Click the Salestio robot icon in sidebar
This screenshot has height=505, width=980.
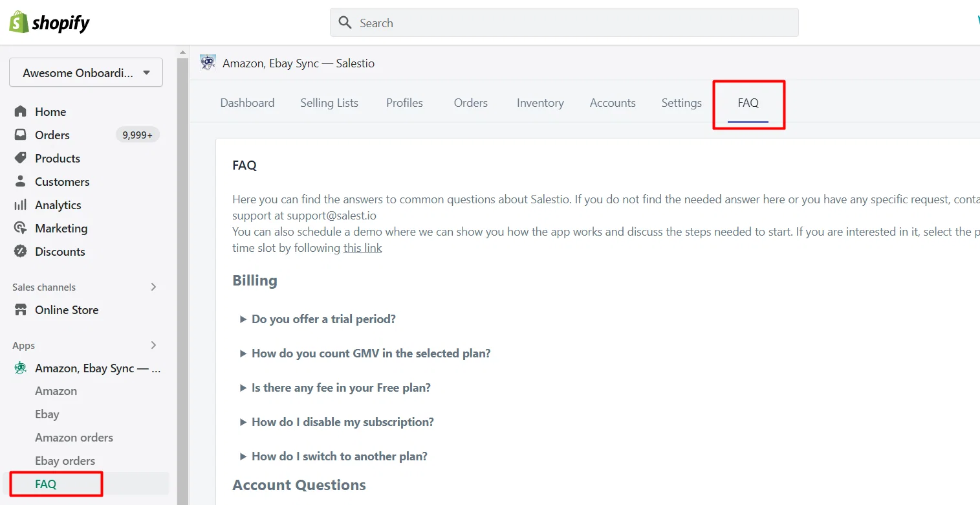[x=21, y=368]
